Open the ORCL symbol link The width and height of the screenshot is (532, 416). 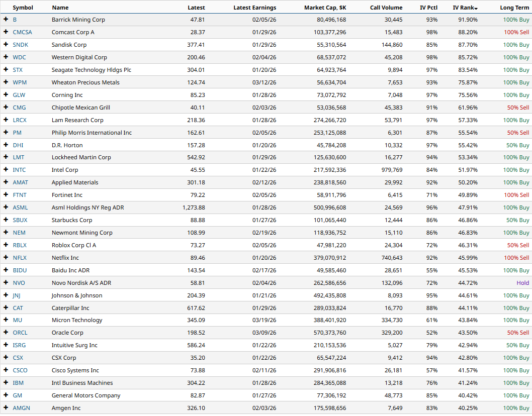20,333
